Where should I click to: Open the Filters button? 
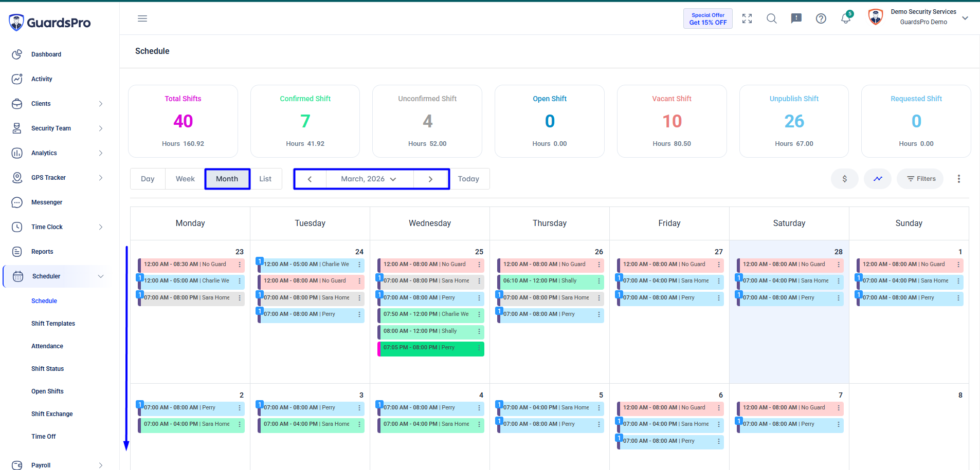[x=920, y=179]
